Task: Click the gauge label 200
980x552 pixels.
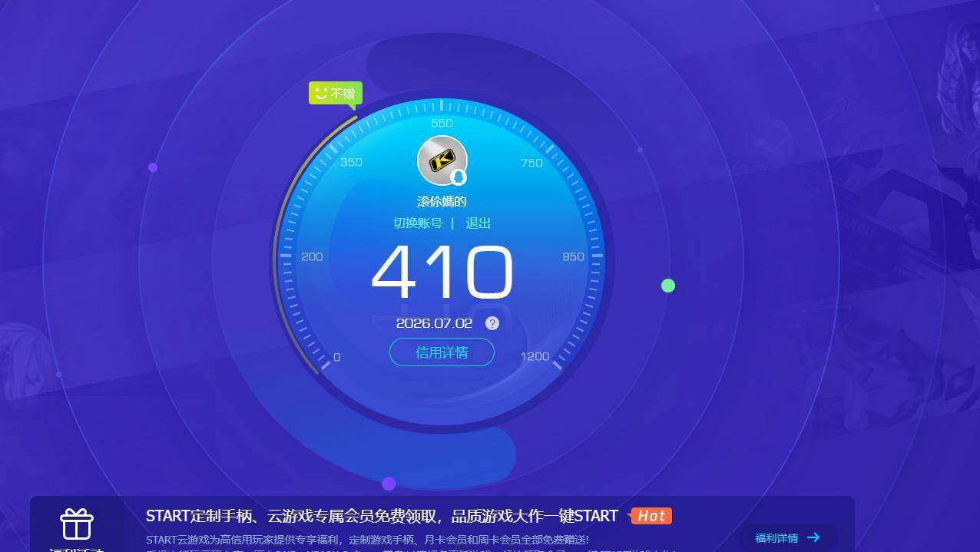Action: pyautogui.click(x=312, y=257)
